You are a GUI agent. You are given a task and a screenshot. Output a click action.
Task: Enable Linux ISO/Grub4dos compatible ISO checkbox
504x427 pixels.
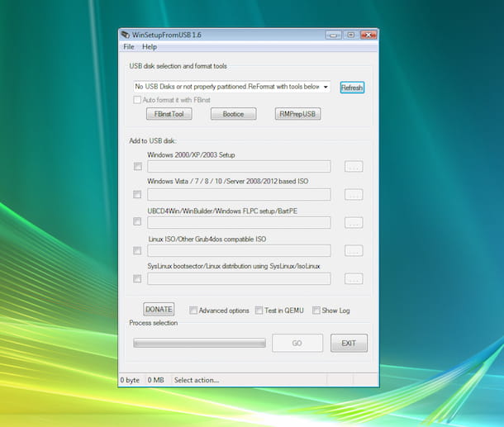tap(137, 250)
